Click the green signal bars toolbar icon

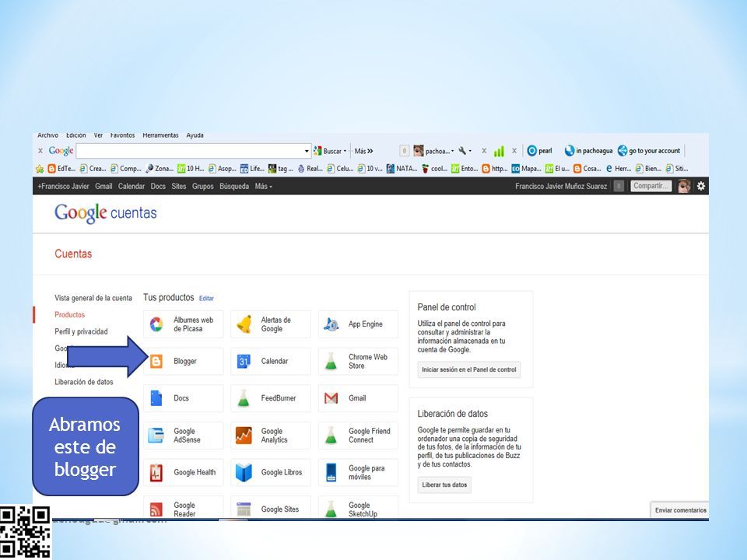pos(499,151)
